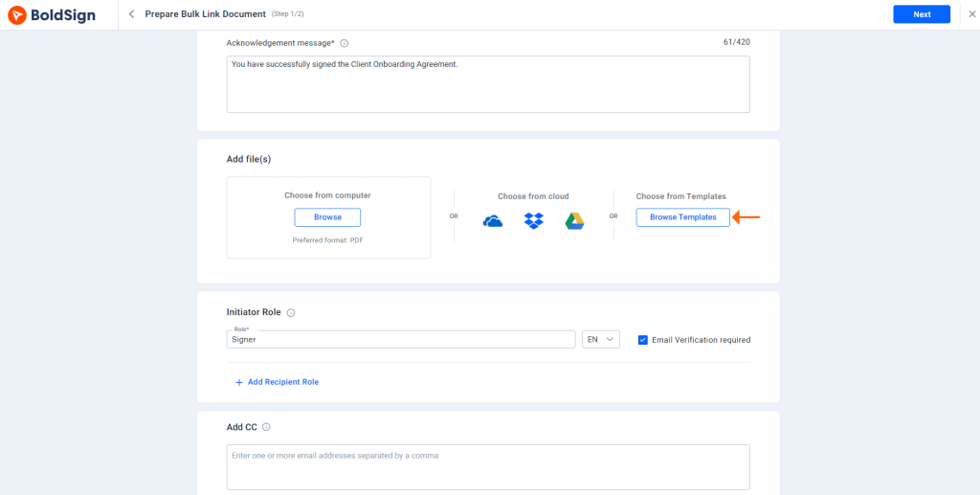The image size is (980, 495).
Task: Choose Google Drive cloud icon
Action: tap(574, 220)
